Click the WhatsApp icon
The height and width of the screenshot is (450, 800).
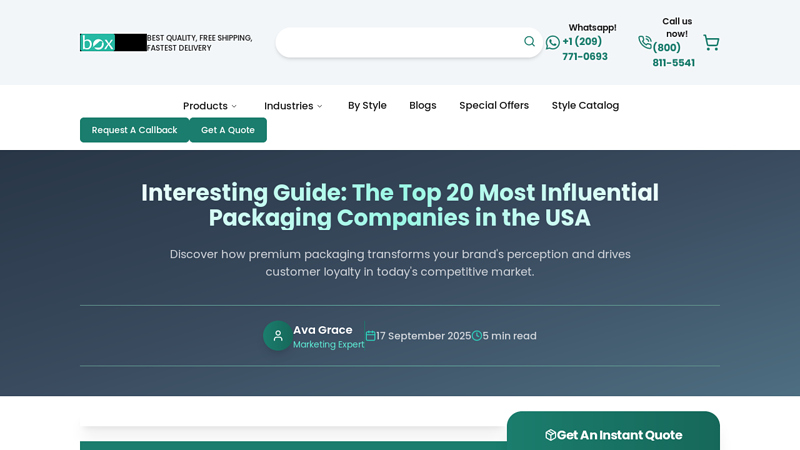(x=553, y=42)
